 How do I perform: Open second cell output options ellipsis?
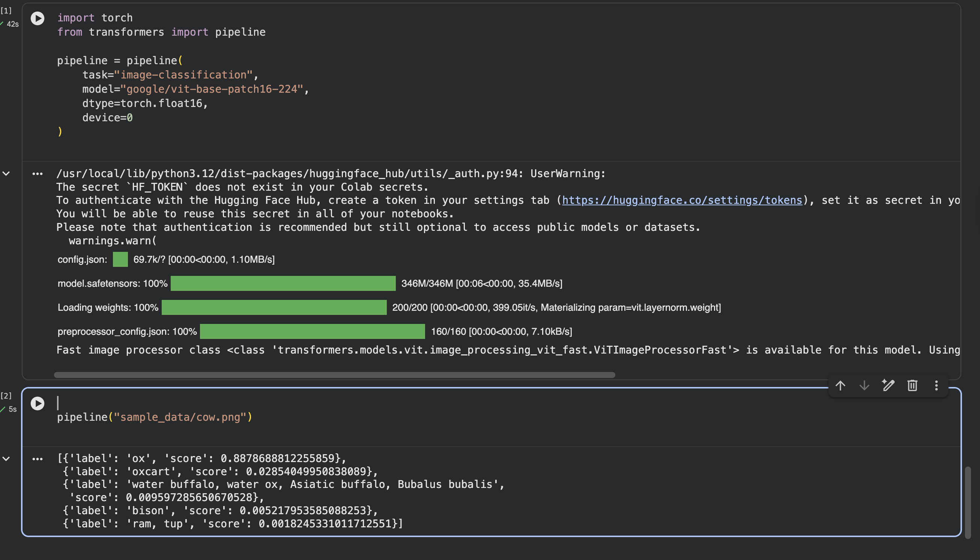(x=37, y=459)
